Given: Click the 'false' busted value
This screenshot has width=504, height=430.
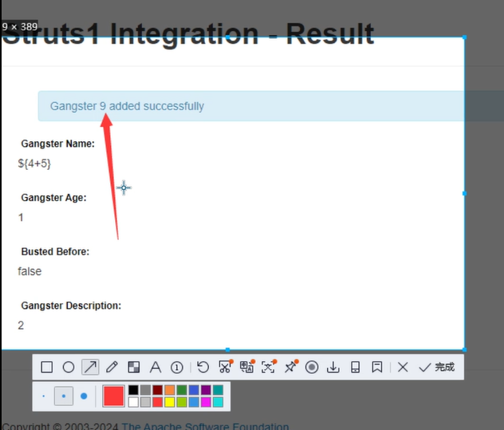Looking at the screenshot, I should 30,271.
